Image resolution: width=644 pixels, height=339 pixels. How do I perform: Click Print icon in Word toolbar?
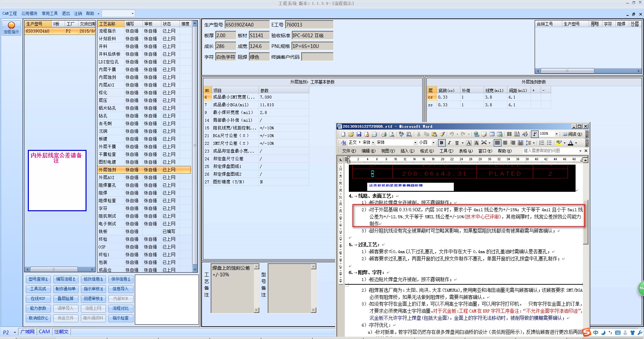tap(384, 134)
